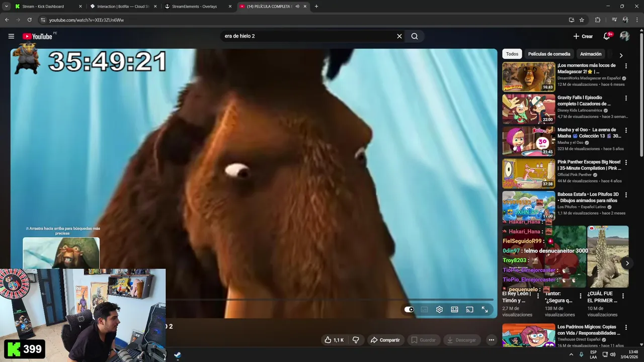Install app using the address bar icon
This screenshot has height=362, width=644.
(571, 20)
